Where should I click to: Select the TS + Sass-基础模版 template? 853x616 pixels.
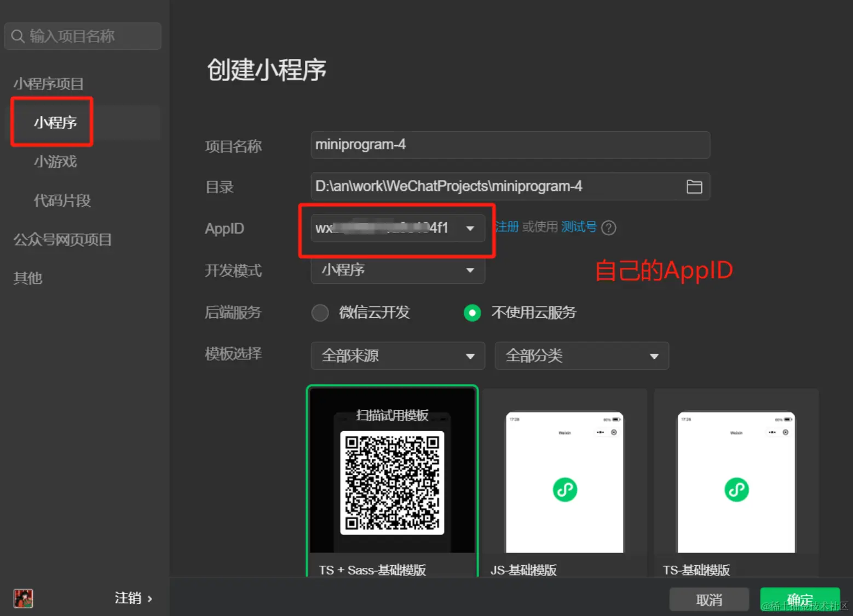tap(392, 481)
